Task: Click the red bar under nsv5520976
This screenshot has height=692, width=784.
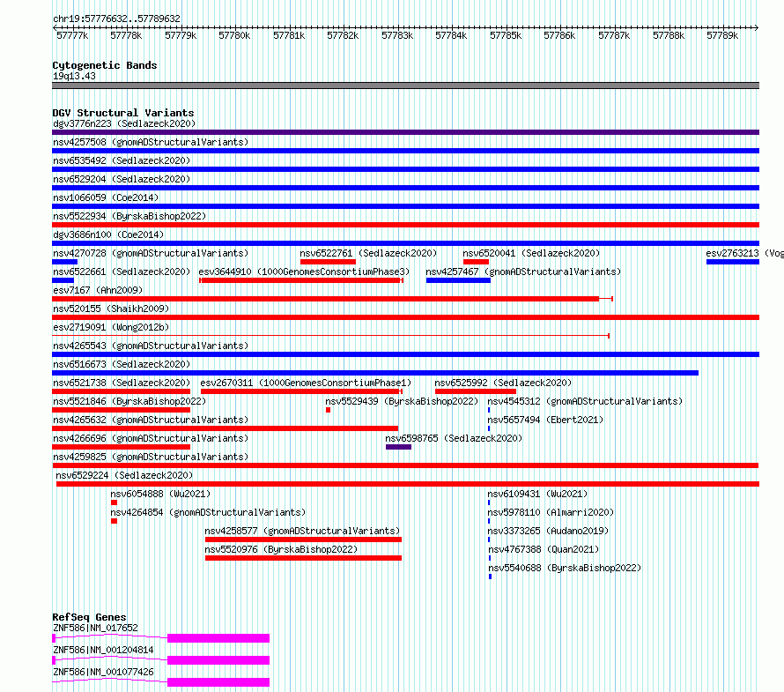Action: pyautogui.click(x=304, y=558)
